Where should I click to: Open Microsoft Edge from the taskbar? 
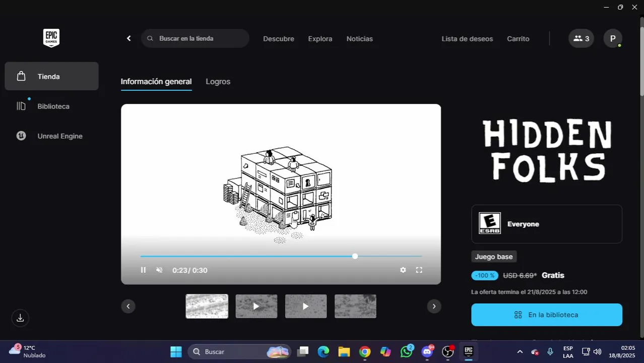(323, 352)
